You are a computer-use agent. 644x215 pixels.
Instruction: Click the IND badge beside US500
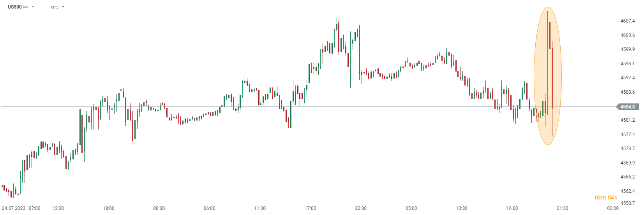coord(26,7)
